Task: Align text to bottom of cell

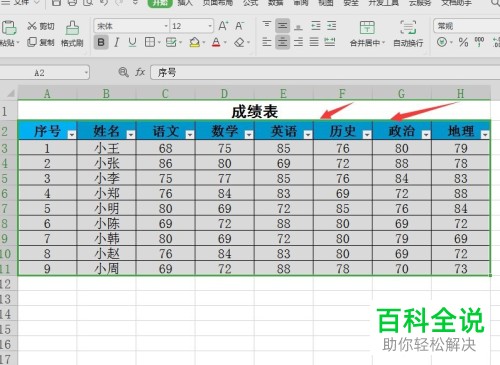Action: [299, 26]
